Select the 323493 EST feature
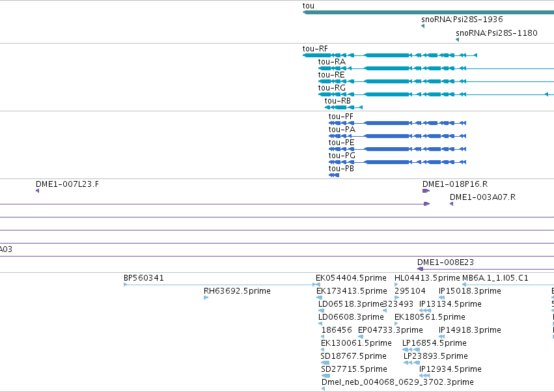Image resolution: width=554 pixels, height=392 pixels. [x=385, y=311]
